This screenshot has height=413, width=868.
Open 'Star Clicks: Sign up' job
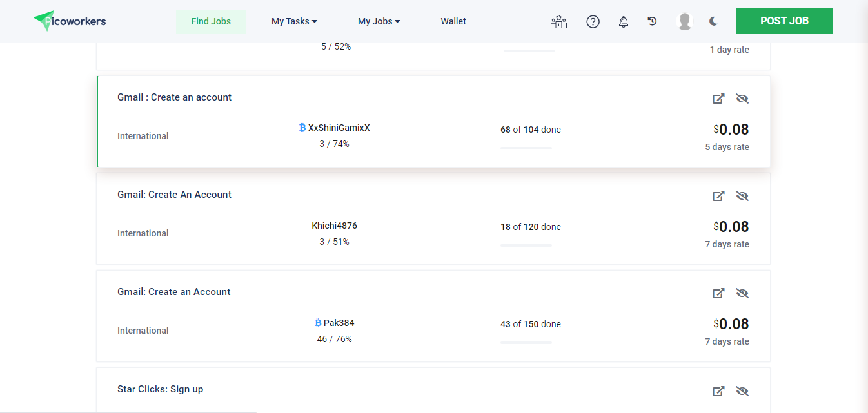coord(160,389)
